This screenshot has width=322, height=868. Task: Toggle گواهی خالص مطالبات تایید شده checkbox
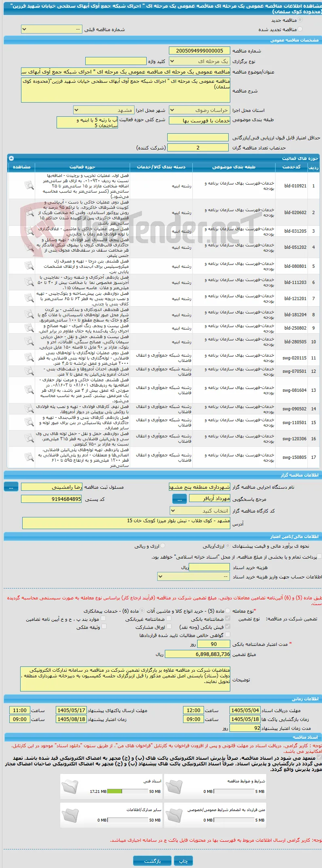click(x=227, y=635)
